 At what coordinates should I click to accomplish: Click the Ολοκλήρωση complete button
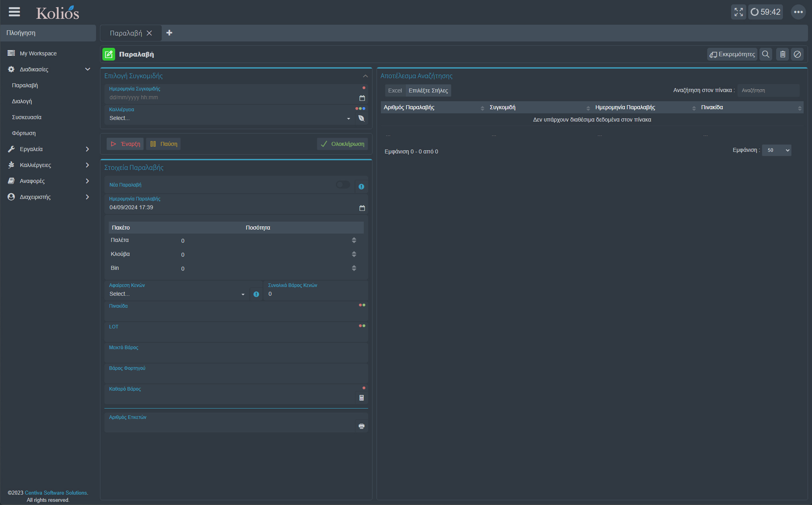[342, 144]
